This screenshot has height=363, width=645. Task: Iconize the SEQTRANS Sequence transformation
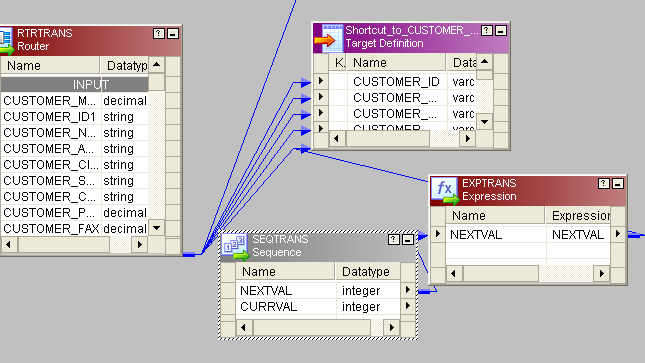coord(408,240)
